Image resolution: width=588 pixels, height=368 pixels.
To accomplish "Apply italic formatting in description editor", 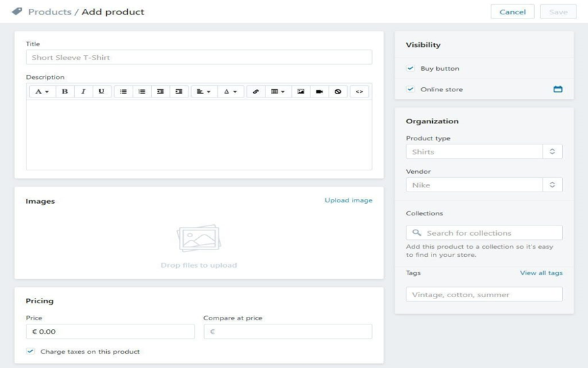I will (83, 91).
